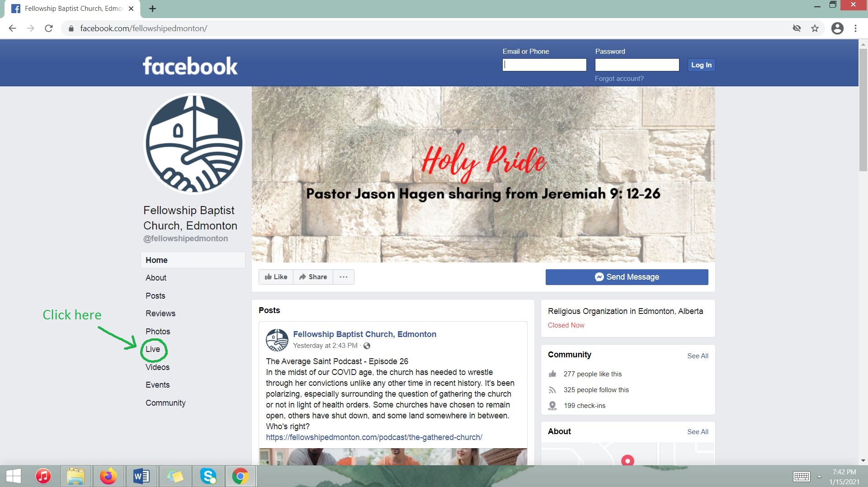Click the address bar URL
This screenshot has height=487, width=868.
point(144,28)
